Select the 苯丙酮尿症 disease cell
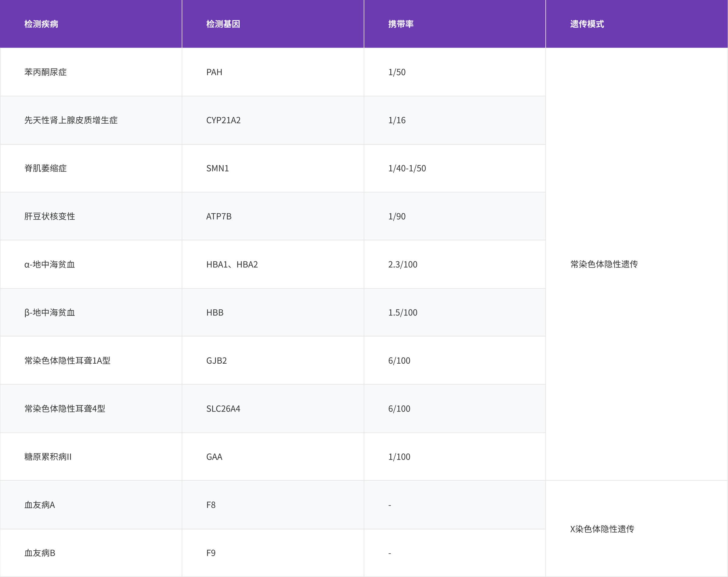 point(45,72)
